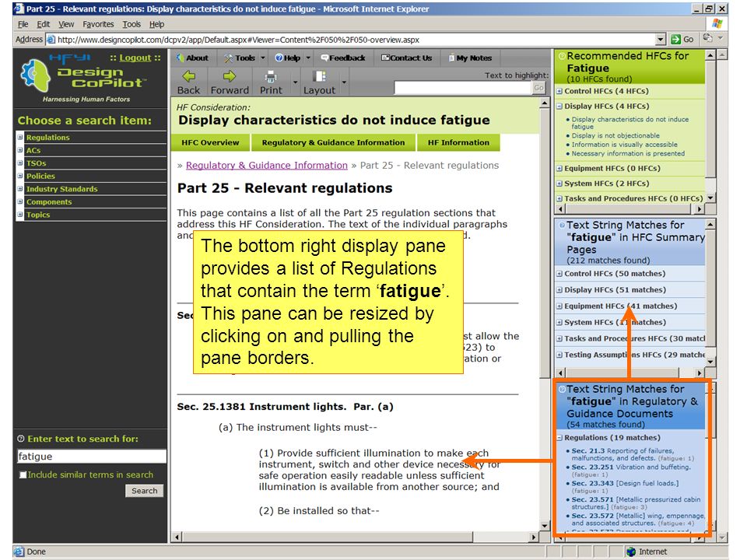The width and height of the screenshot is (747, 560).
Task: Click the Go button beside highlight field
Action: pos(538,88)
